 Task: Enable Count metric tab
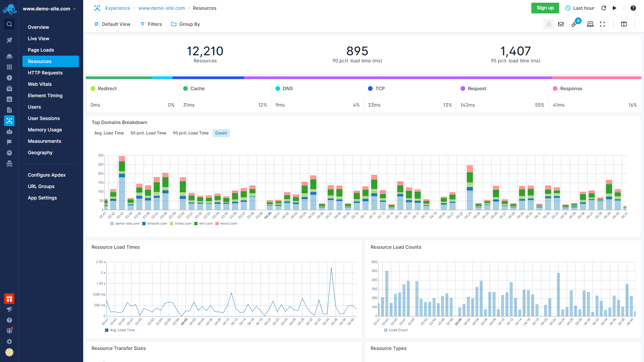221,133
